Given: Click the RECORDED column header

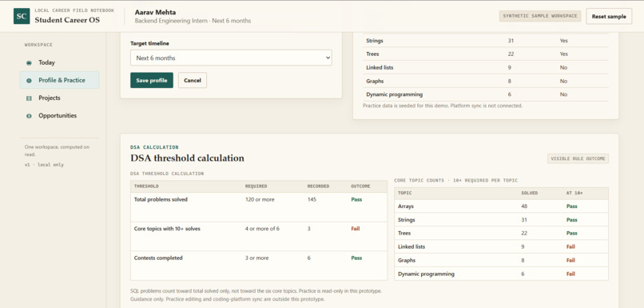Looking at the screenshot, I should (x=318, y=186).
